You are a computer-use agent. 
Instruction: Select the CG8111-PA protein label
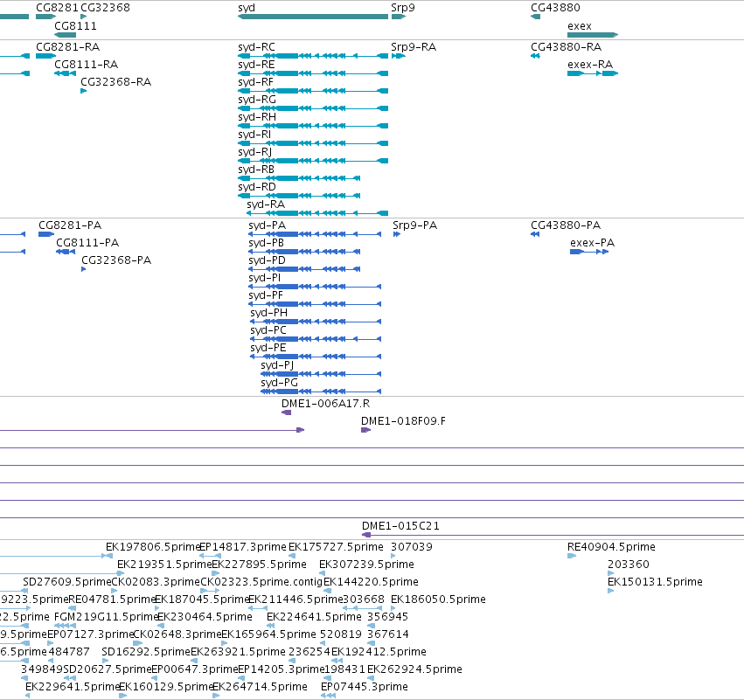point(87,243)
